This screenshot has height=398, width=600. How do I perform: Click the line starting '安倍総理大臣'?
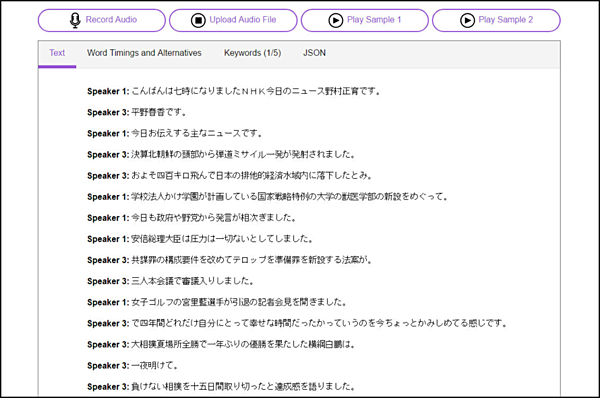[x=201, y=239]
